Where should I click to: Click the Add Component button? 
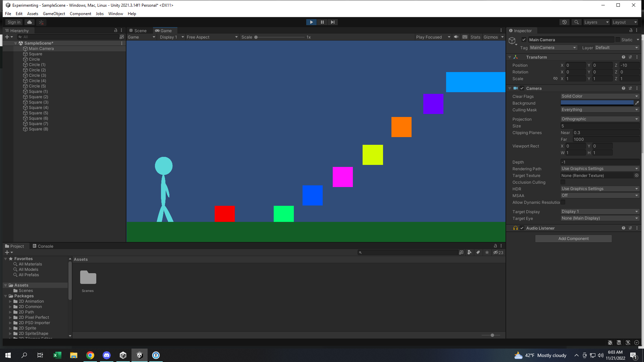point(573,239)
